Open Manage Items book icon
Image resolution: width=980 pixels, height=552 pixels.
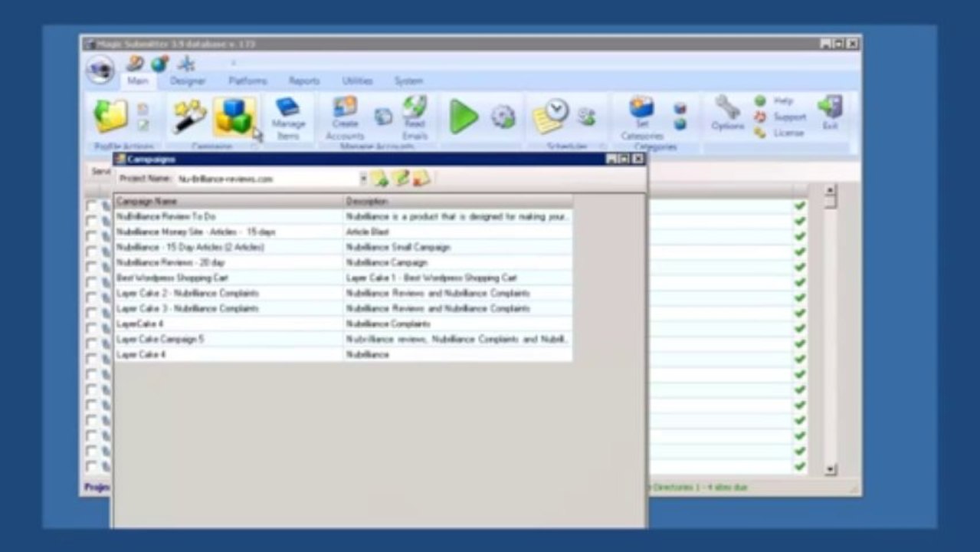coord(287,119)
